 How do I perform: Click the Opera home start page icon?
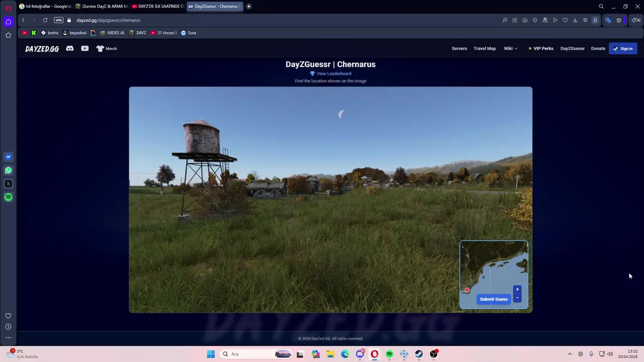(8, 22)
